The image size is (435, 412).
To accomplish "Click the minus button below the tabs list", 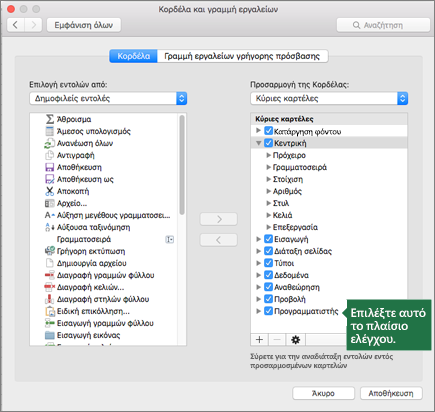I will point(277,340).
